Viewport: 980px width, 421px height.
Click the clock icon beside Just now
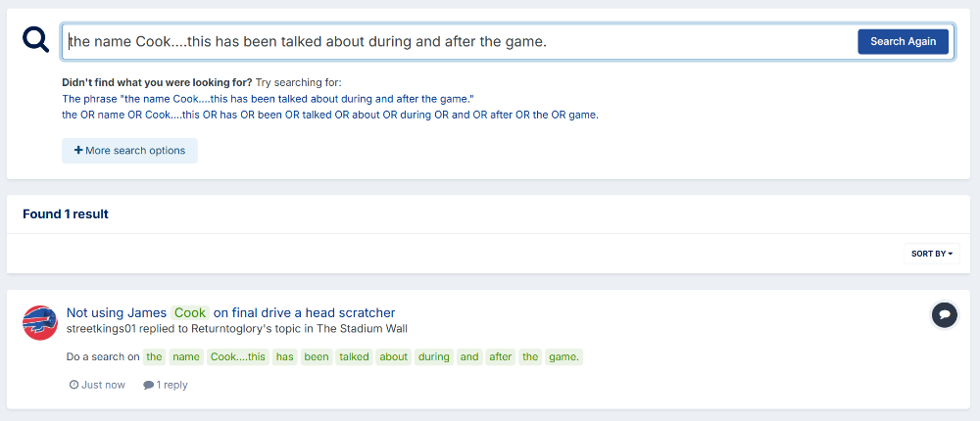pos(73,385)
